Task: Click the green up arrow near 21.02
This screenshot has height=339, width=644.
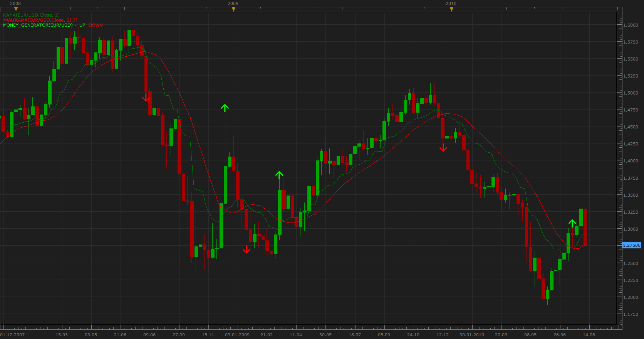Action: [279, 175]
